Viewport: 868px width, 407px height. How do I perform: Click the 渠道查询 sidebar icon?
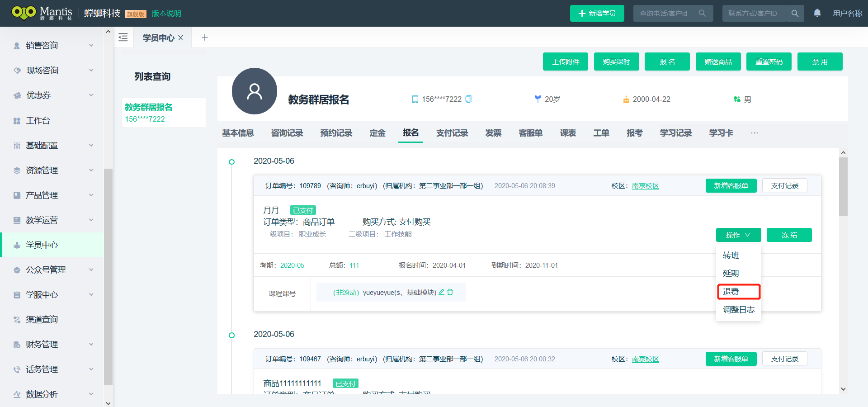coord(17,320)
